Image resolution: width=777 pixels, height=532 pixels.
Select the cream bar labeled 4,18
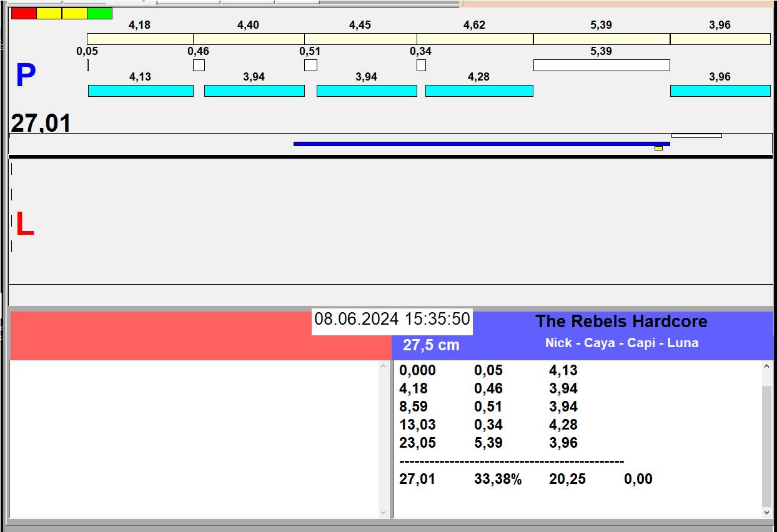pos(140,39)
